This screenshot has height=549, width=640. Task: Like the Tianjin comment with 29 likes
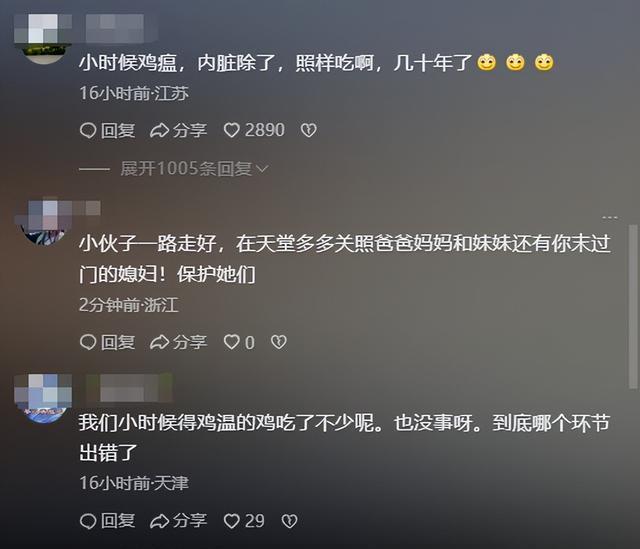click(x=231, y=521)
